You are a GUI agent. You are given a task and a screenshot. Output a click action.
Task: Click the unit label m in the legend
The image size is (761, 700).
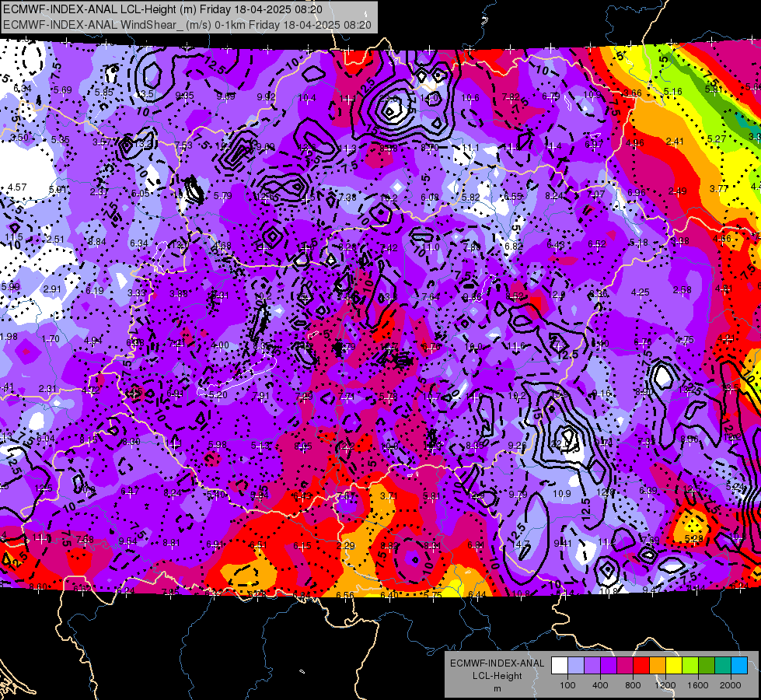(497, 689)
